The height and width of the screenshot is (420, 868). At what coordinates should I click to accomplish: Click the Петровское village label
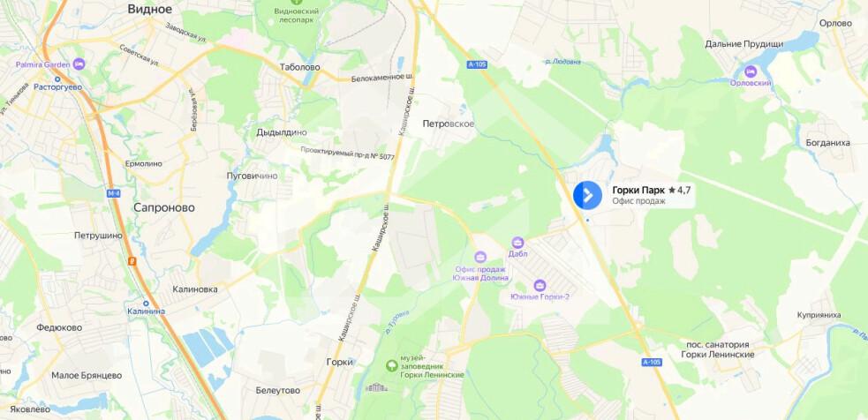pos(449,124)
